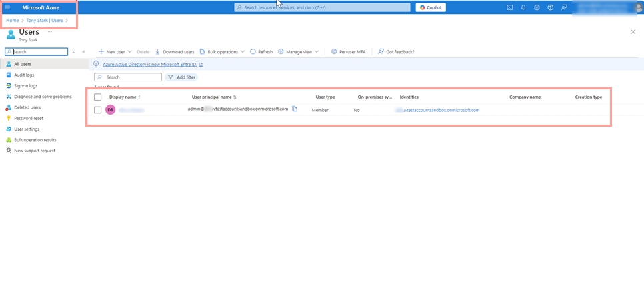This screenshot has width=644, height=301.
Task: Collapse the left sidebar menu
Action: click(83, 51)
